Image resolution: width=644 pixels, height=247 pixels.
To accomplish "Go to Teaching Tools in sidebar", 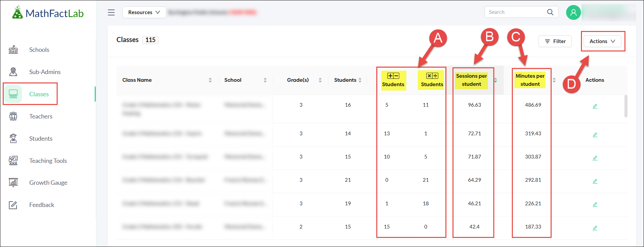I will (x=48, y=161).
